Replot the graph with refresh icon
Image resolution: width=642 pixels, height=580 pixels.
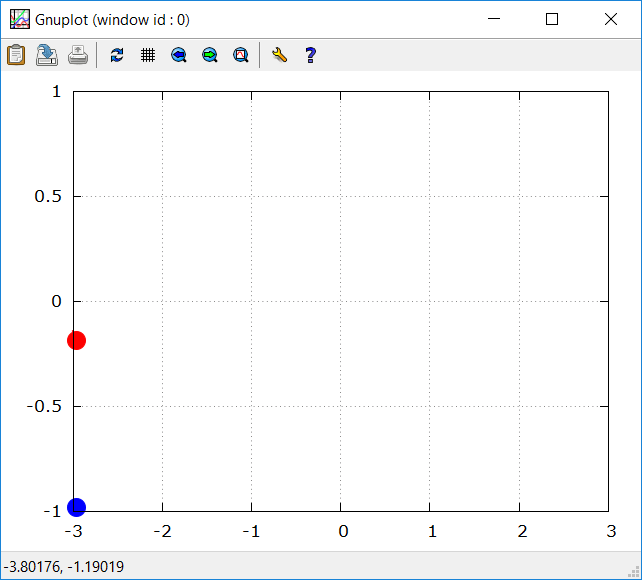pos(117,55)
